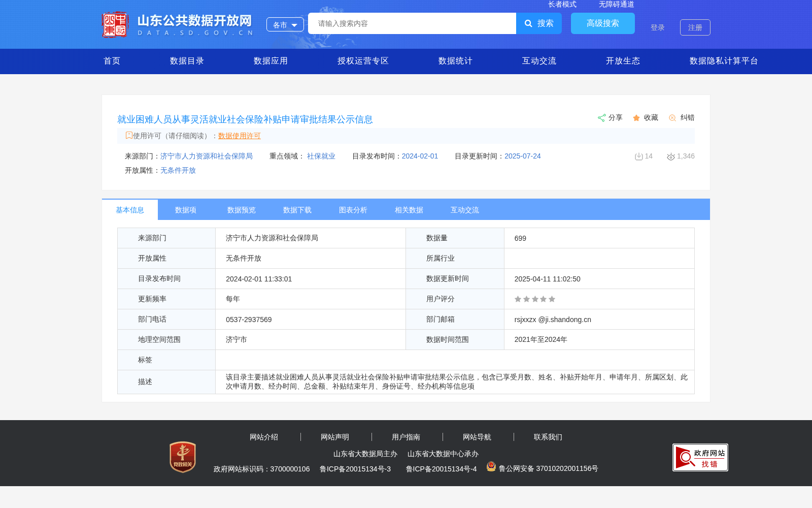Screen dimensions: 812x508
Task: Open 网站声明 footer link
Action: point(335,437)
